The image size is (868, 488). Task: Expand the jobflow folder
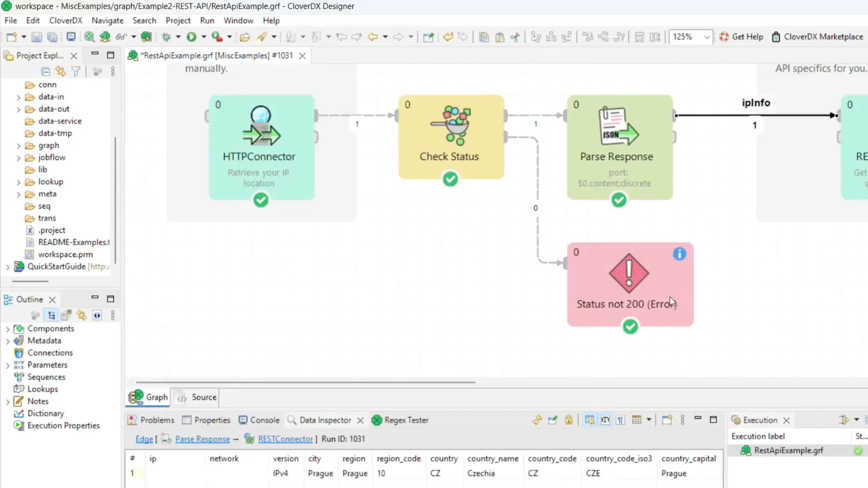(19, 158)
